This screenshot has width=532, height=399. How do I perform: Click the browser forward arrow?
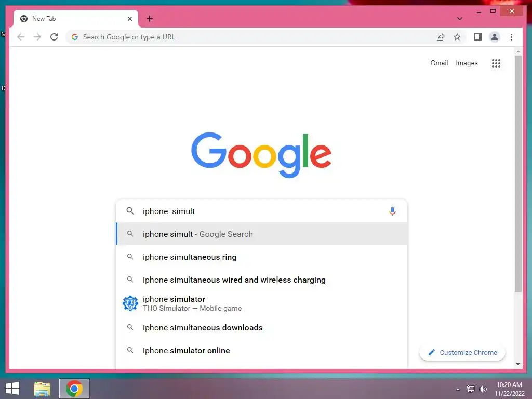click(x=37, y=37)
